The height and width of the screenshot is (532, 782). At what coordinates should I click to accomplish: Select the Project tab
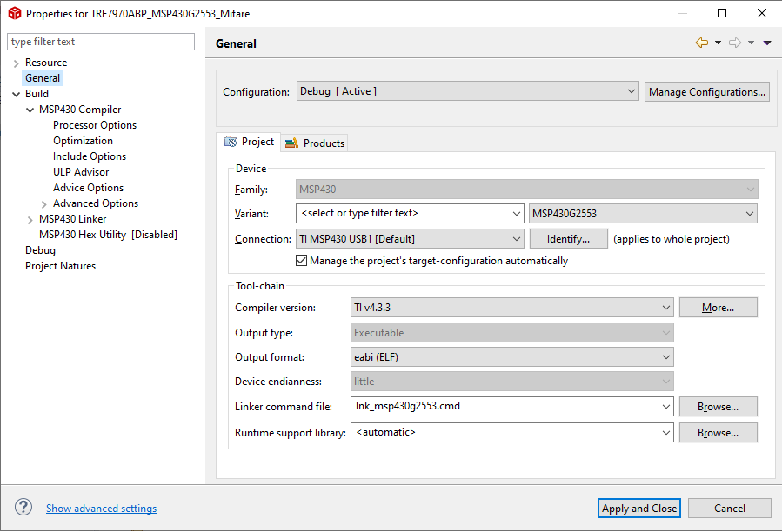tap(249, 142)
